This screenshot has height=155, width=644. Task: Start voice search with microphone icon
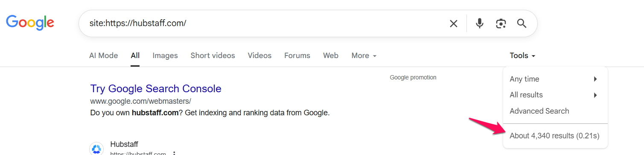(480, 23)
